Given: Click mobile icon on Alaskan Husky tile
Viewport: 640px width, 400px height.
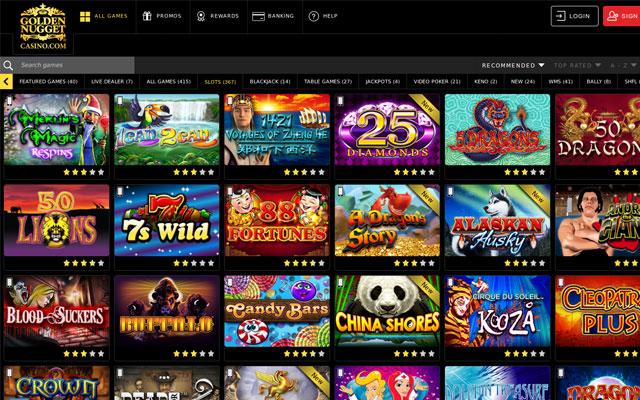Looking at the screenshot, I should click(450, 191).
